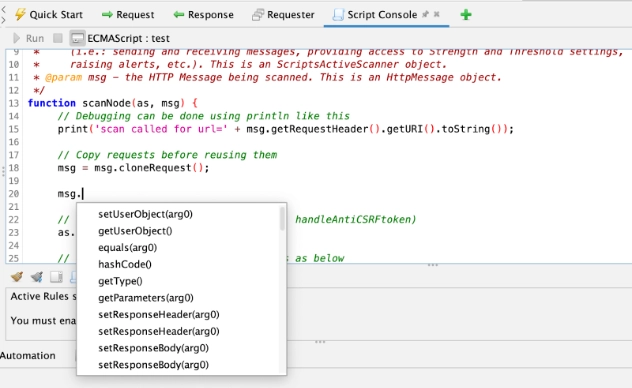
Task: Choose hashCode() in the autocomplete popup
Action: (125, 264)
